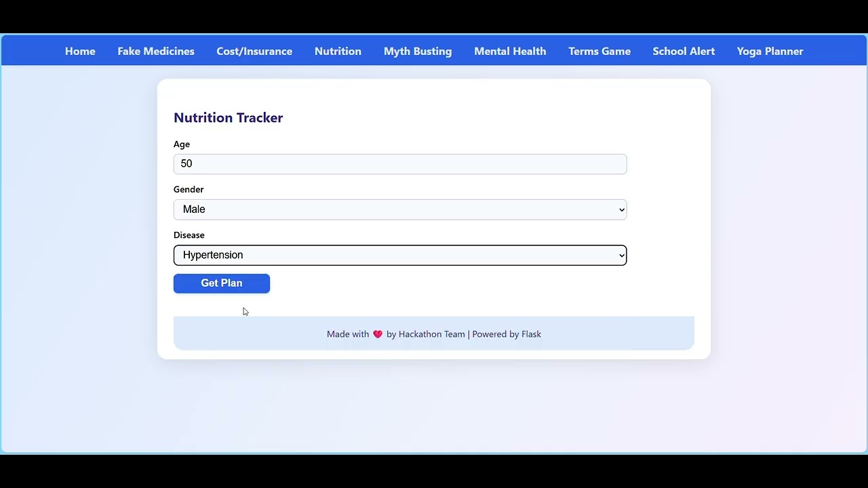Click the Nutrition Tracker heading

(x=228, y=118)
